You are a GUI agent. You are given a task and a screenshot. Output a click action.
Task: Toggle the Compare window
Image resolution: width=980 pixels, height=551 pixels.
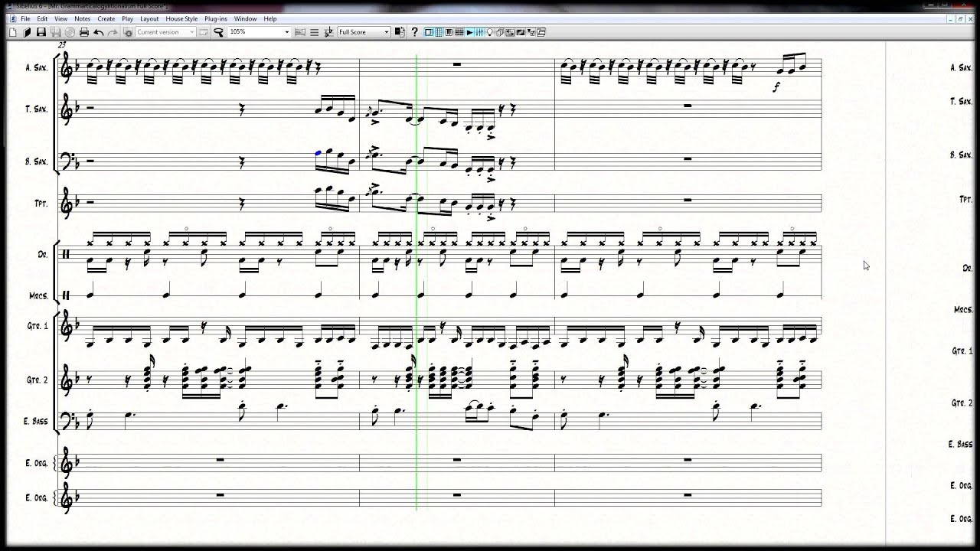click(x=510, y=32)
